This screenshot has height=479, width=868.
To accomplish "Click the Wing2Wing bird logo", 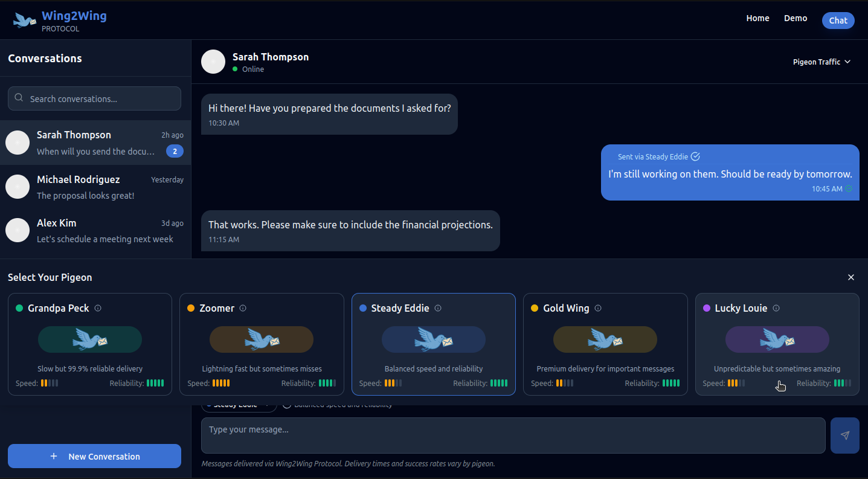I will 24,19.
